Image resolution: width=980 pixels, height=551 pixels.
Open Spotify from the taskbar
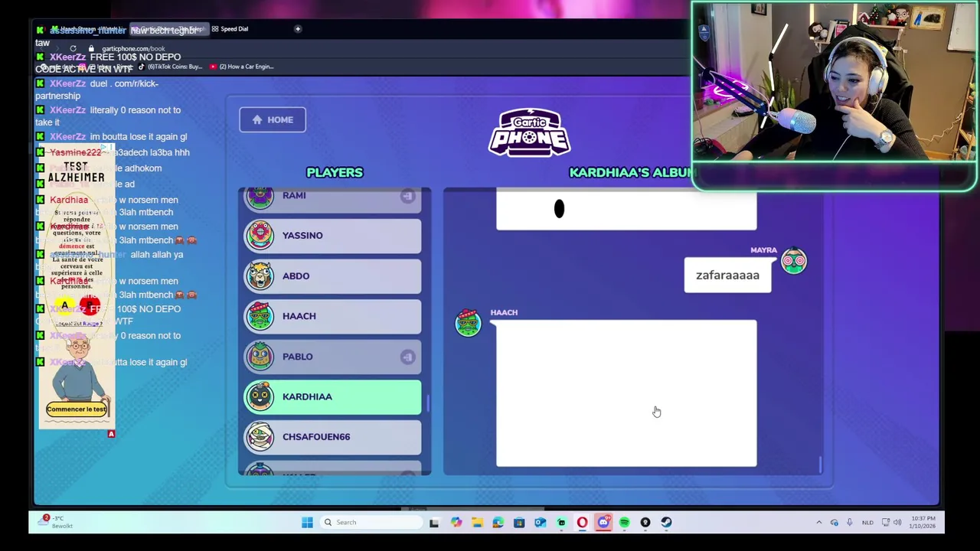tap(624, 523)
